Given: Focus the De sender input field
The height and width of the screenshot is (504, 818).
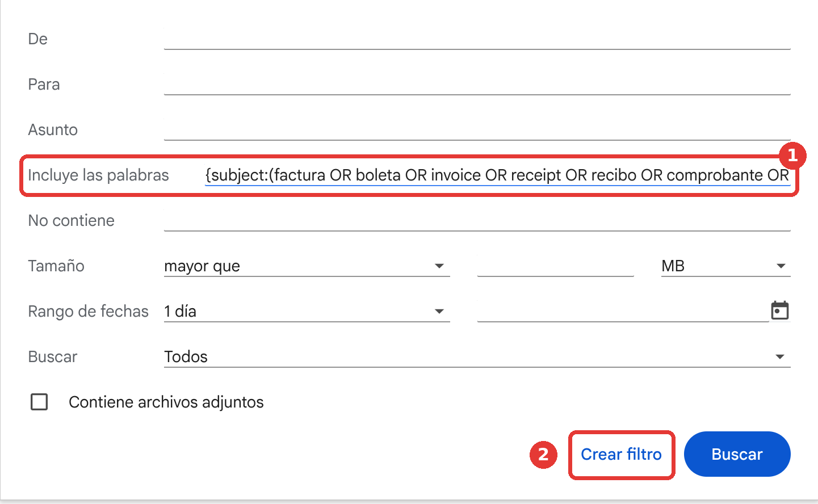Looking at the screenshot, I should [477, 39].
